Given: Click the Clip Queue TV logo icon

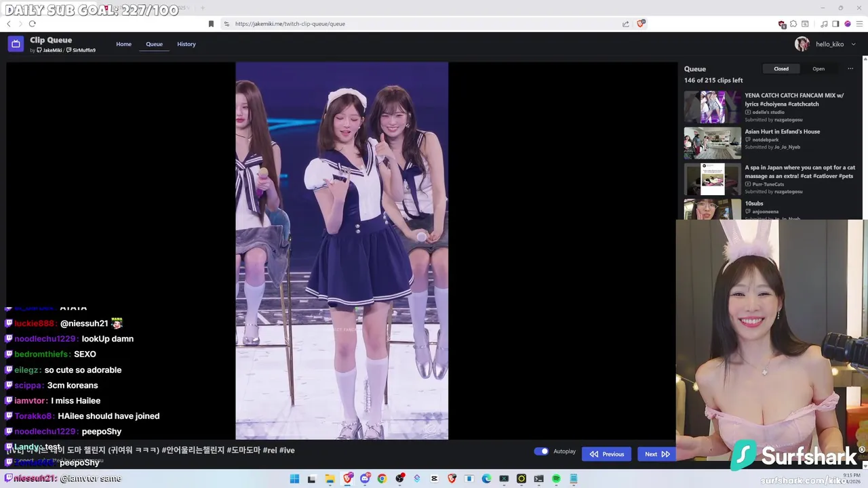Looking at the screenshot, I should coord(16,44).
